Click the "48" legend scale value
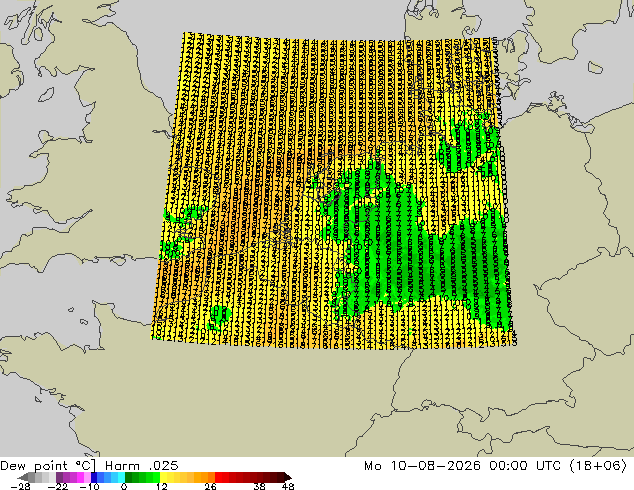The height and width of the screenshot is (490, 634). click(288, 486)
